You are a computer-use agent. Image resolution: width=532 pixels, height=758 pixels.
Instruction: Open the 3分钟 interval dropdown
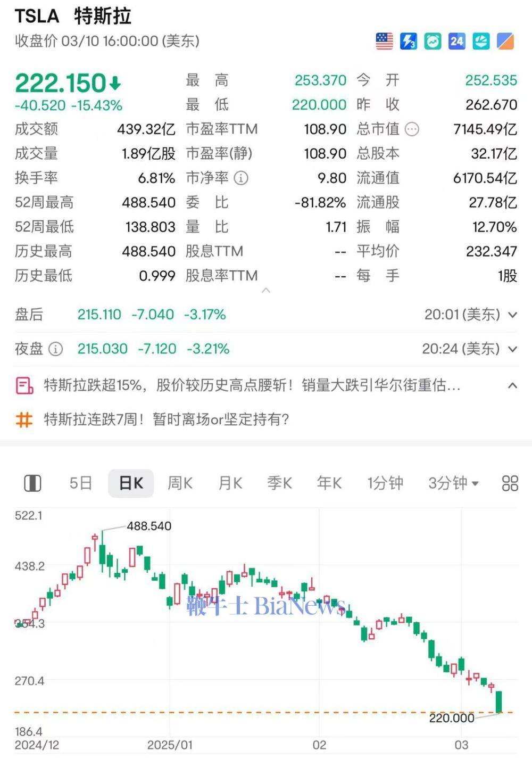(454, 483)
